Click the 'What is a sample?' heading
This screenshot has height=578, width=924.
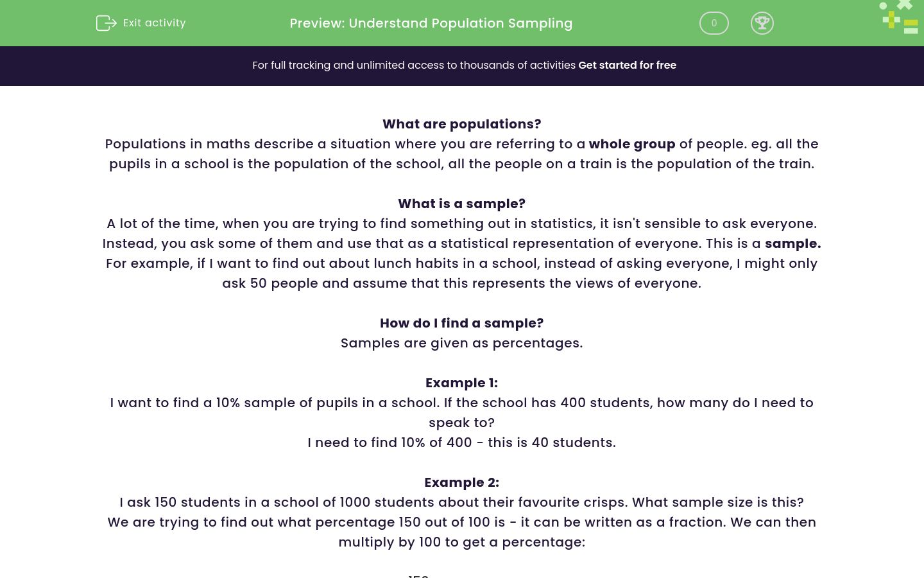click(x=461, y=204)
